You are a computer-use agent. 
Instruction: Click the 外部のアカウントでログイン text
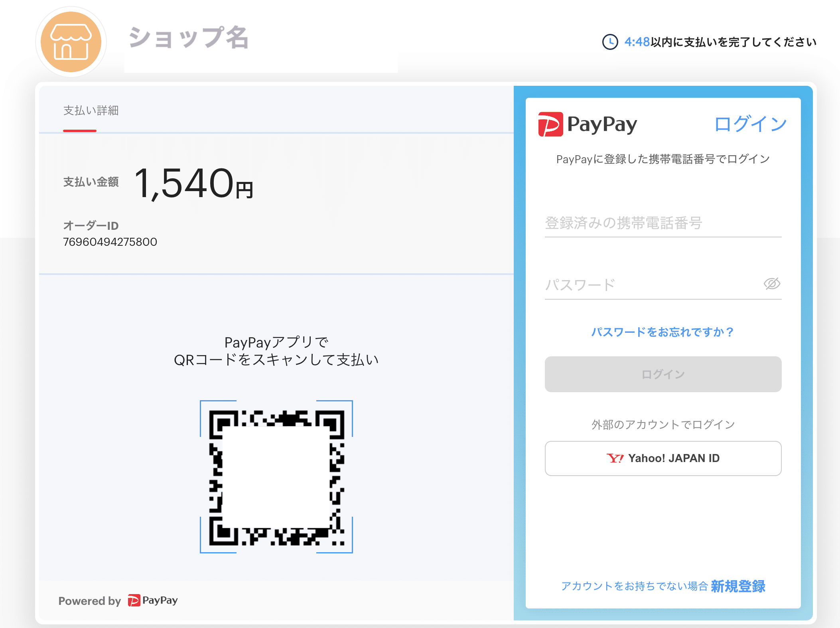(x=663, y=425)
